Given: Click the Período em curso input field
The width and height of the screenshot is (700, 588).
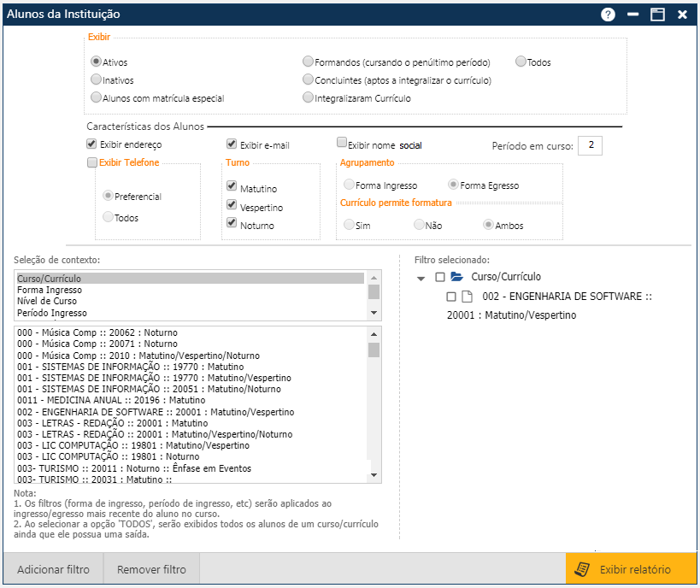Looking at the screenshot, I should (590, 145).
